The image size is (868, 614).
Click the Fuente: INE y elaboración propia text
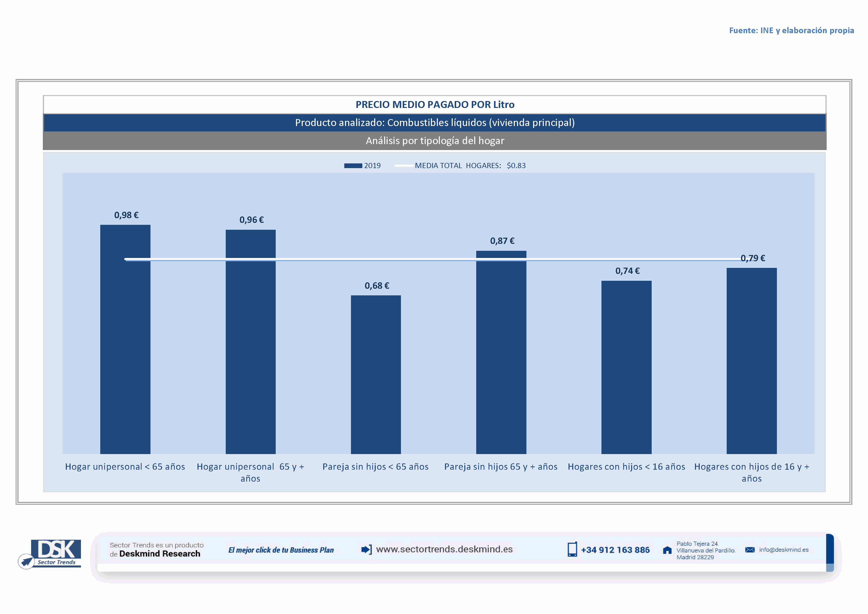[791, 30]
